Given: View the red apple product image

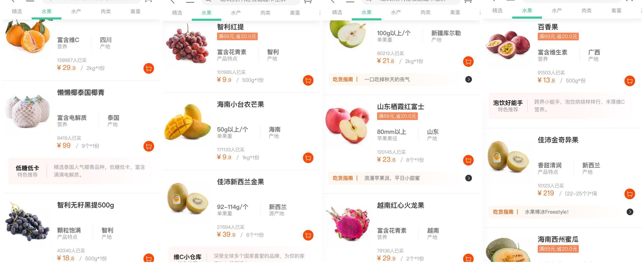Looking at the screenshot, I should coord(348,126).
